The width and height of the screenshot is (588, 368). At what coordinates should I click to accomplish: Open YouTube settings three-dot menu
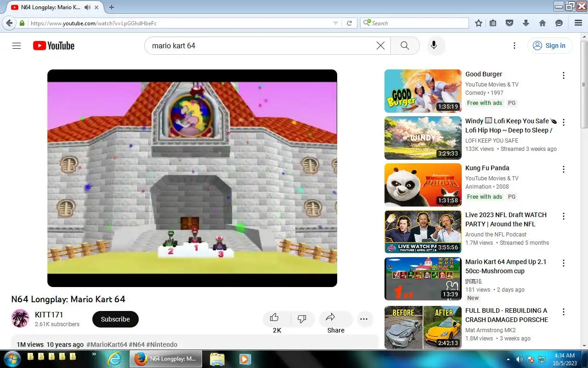click(x=514, y=46)
